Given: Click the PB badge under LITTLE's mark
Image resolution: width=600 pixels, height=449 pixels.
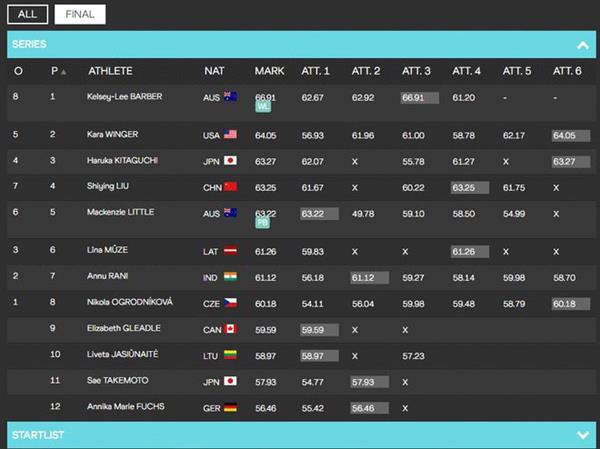Looking at the screenshot, I should (262, 223).
